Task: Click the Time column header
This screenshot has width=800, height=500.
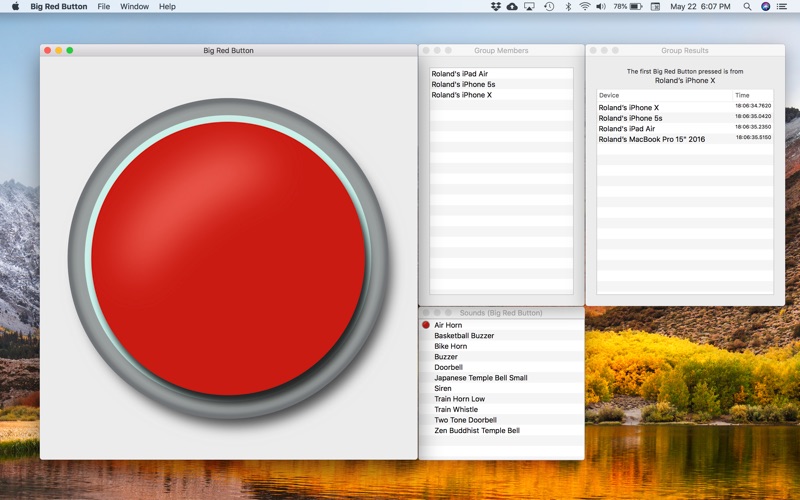Action: click(x=753, y=95)
